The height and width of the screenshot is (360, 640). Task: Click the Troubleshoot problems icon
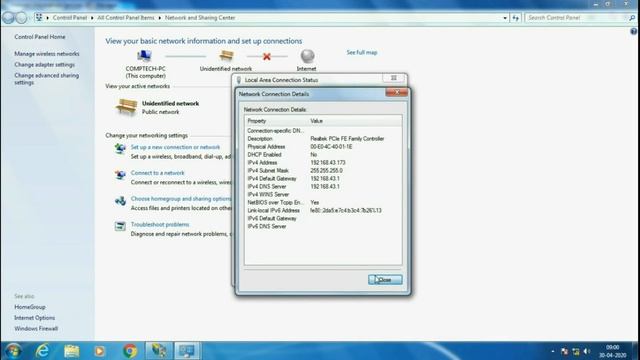120,226
